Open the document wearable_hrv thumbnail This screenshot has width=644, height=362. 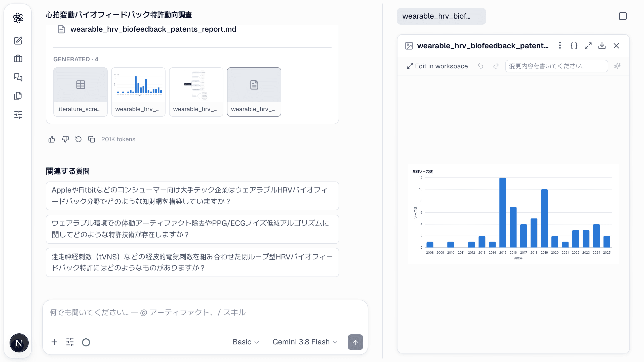pos(254,92)
